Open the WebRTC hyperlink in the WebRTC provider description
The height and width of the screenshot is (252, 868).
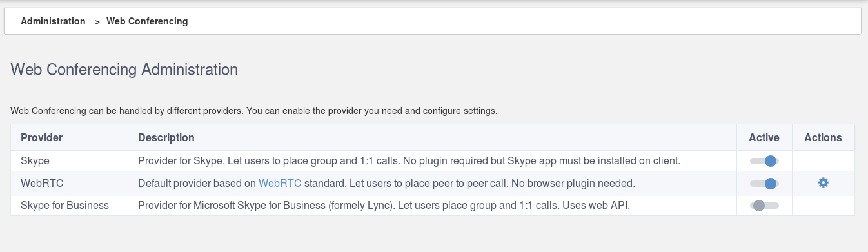pyautogui.click(x=280, y=183)
